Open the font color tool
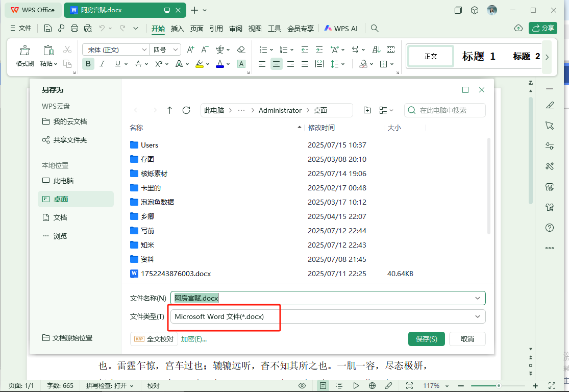Viewport: 569px width, 392px height. point(219,64)
